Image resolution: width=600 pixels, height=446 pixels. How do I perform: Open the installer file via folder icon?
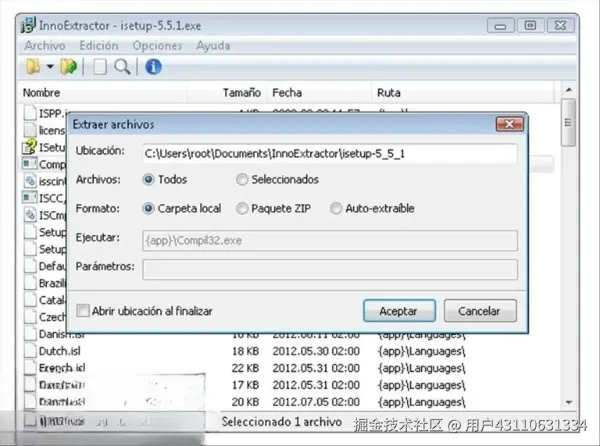(x=33, y=67)
